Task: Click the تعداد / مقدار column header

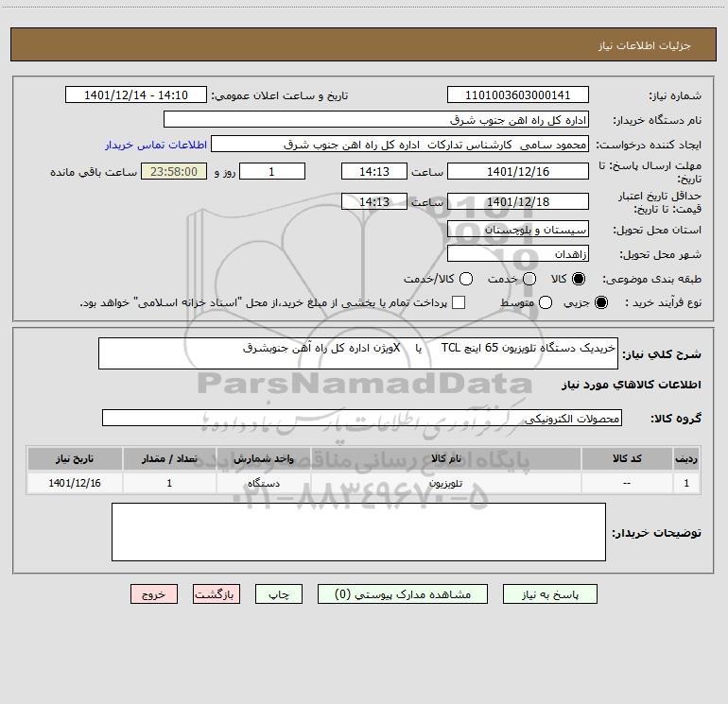Action: click(169, 458)
